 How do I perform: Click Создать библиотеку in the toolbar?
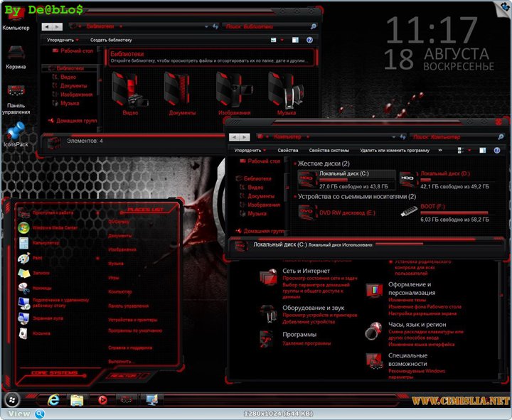click(x=111, y=41)
